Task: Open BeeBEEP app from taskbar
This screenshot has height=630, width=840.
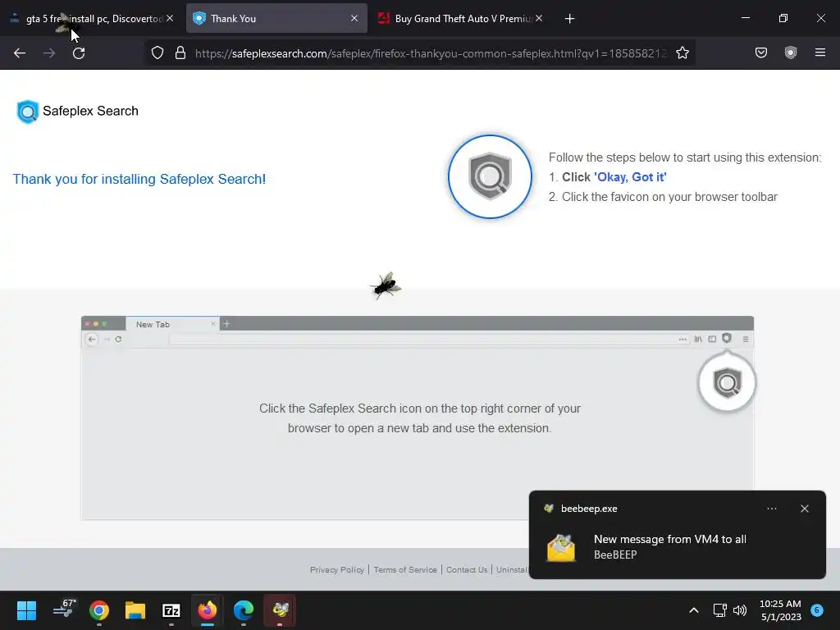Action: pos(280,610)
